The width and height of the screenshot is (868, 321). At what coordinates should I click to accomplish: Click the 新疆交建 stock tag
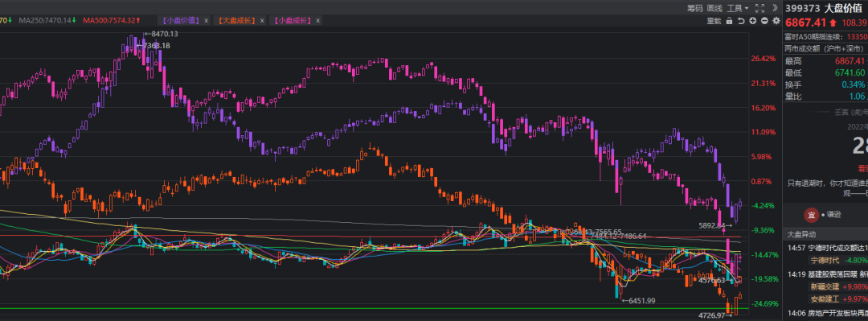point(824,286)
